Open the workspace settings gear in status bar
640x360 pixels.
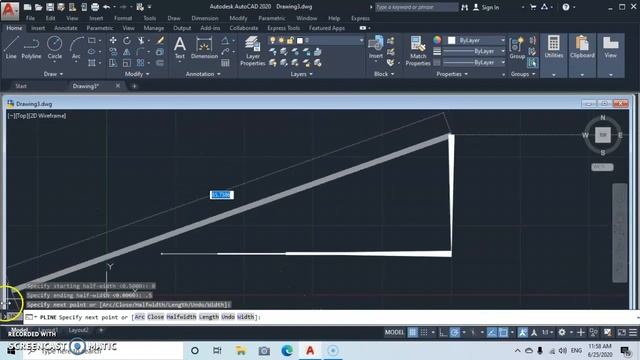click(x=562, y=332)
